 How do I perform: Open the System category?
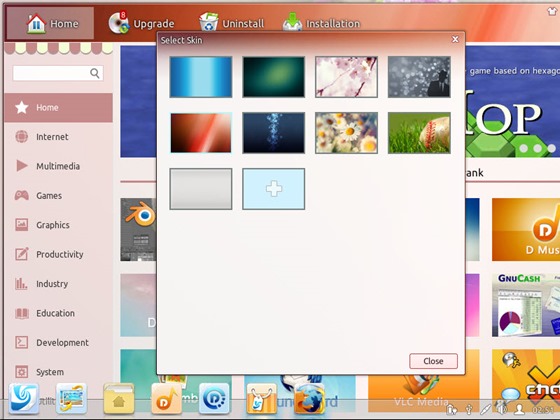[59, 372]
